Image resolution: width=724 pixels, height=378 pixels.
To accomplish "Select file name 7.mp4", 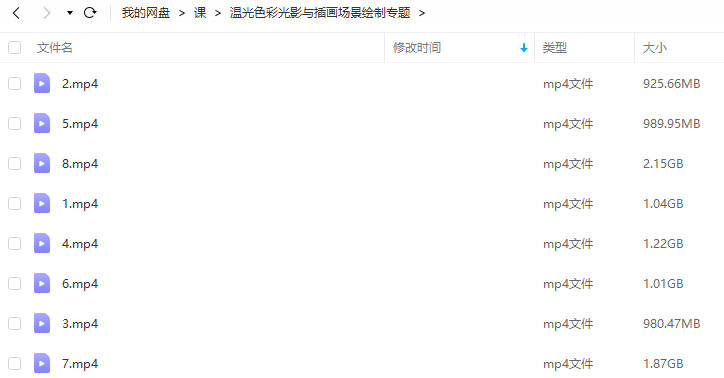I will pyautogui.click(x=80, y=364).
